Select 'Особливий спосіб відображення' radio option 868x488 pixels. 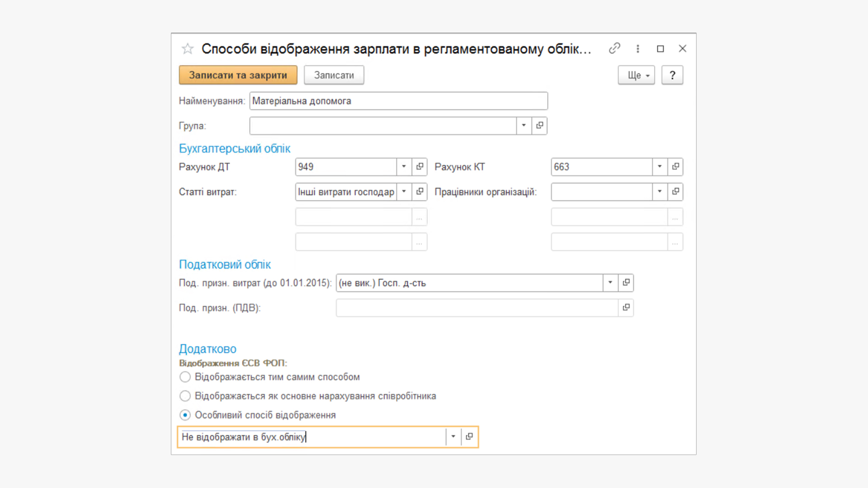click(185, 415)
